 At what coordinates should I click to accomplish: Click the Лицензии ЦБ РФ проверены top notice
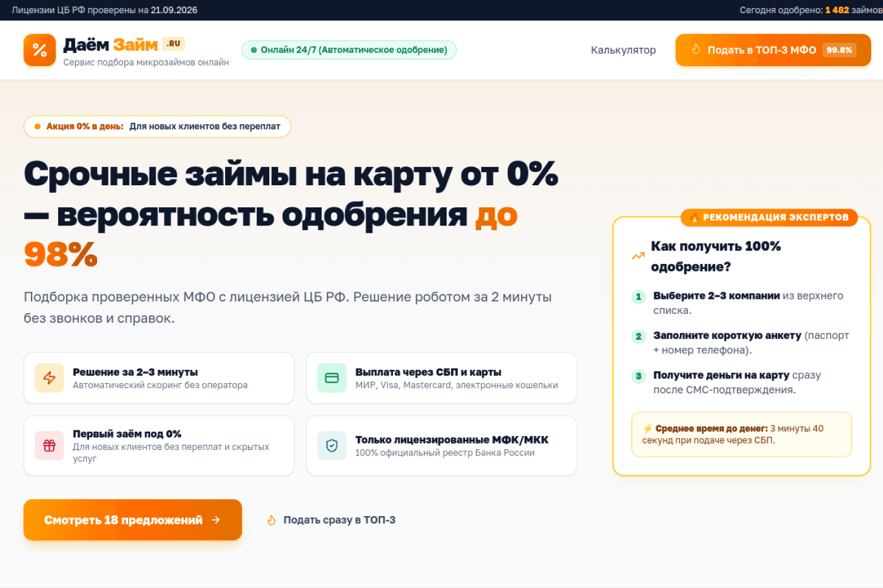[x=105, y=10]
